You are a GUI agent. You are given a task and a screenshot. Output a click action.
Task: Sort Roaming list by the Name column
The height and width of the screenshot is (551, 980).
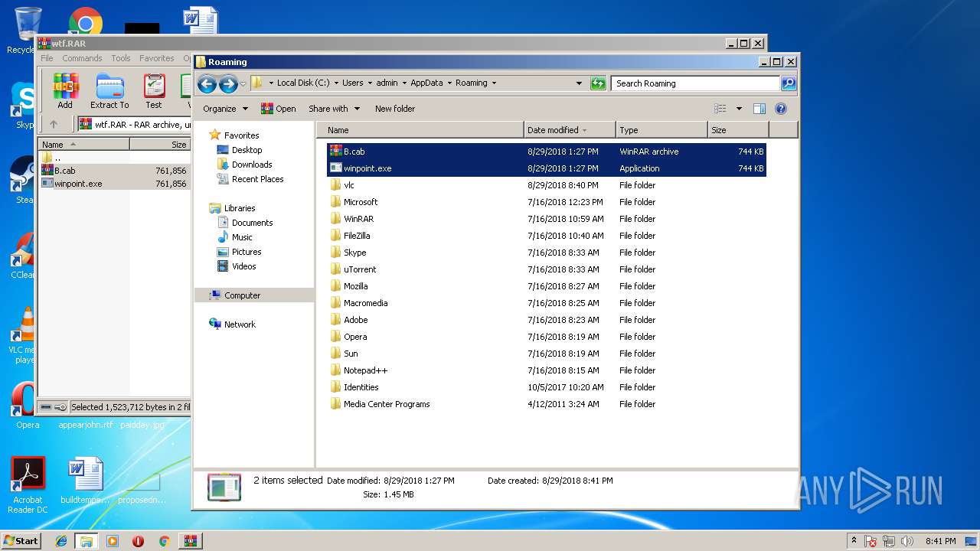tap(420, 130)
